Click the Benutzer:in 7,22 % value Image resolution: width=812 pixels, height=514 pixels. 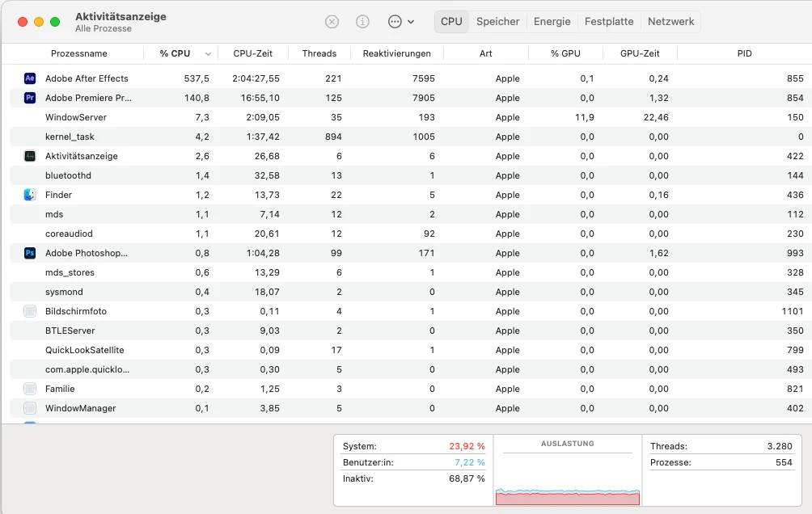(470, 463)
